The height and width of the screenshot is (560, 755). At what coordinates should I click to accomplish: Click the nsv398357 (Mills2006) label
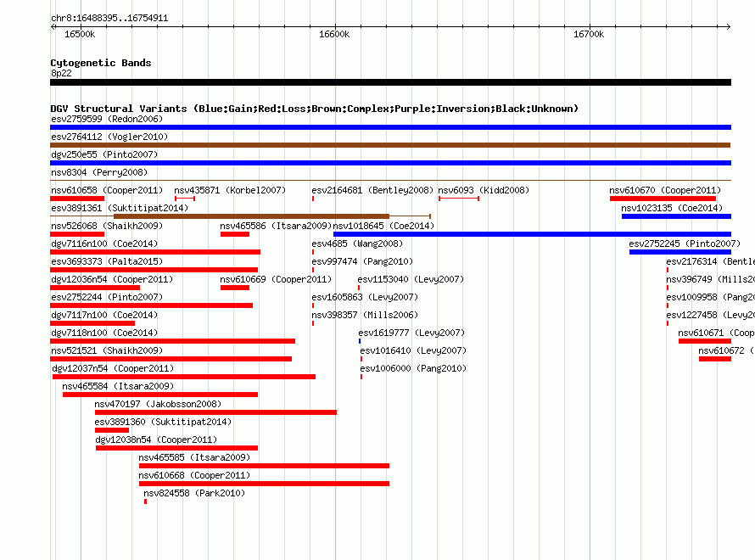coord(365,315)
